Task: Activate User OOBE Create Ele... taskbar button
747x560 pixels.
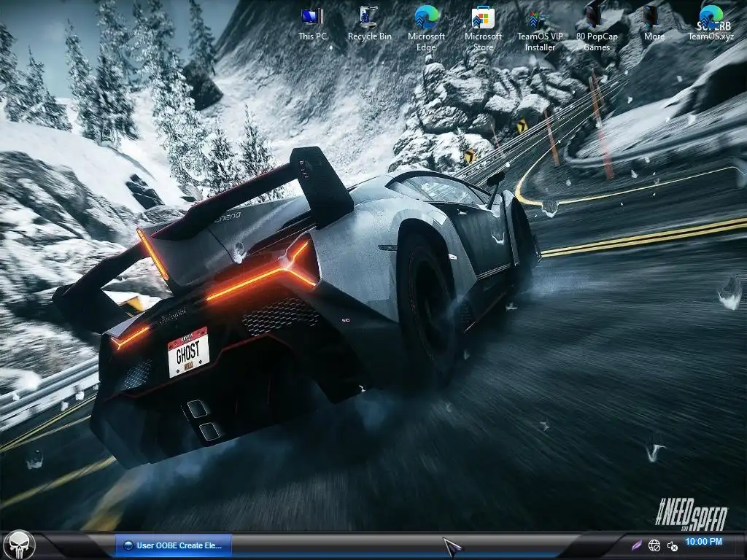Action: (174, 545)
